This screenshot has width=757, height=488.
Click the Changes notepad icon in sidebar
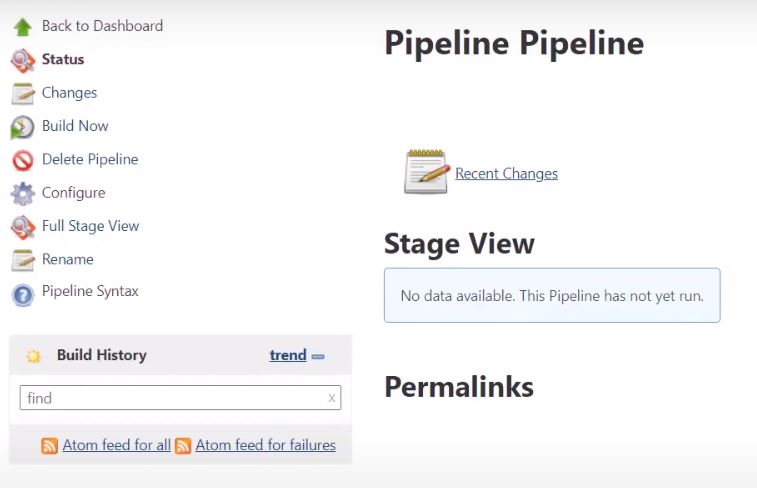coord(22,93)
